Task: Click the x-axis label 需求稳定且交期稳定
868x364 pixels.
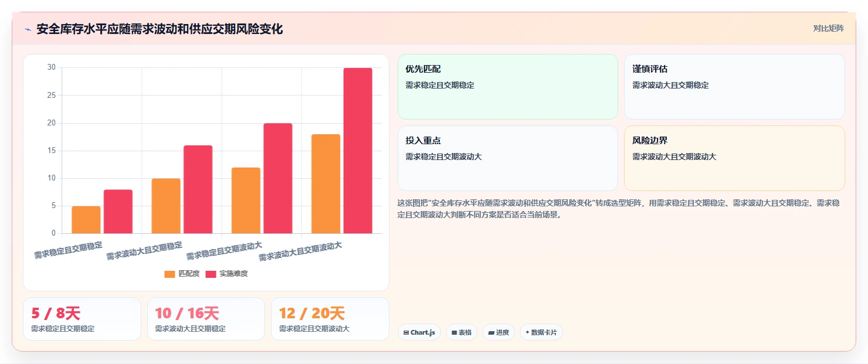Action: pyautogui.click(x=68, y=250)
